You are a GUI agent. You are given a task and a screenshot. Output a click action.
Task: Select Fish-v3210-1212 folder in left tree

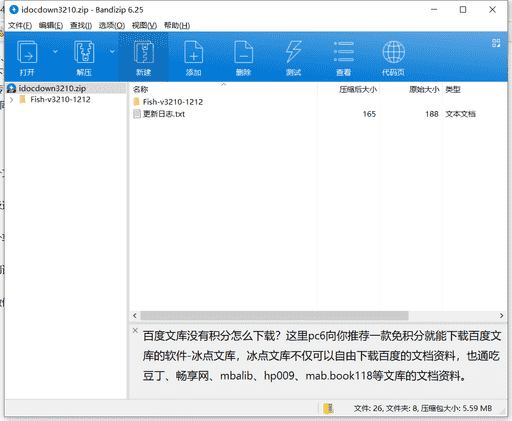60,99
